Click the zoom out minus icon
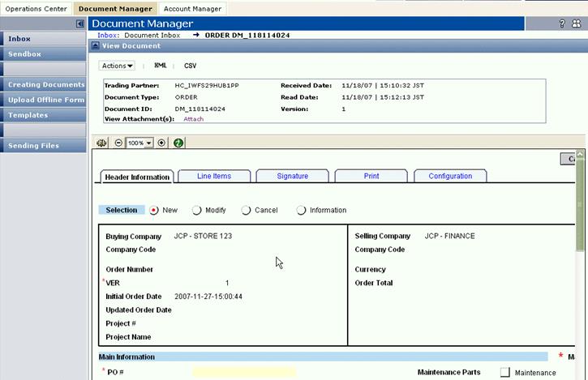The width and height of the screenshot is (588, 380). pyautogui.click(x=118, y=143)
